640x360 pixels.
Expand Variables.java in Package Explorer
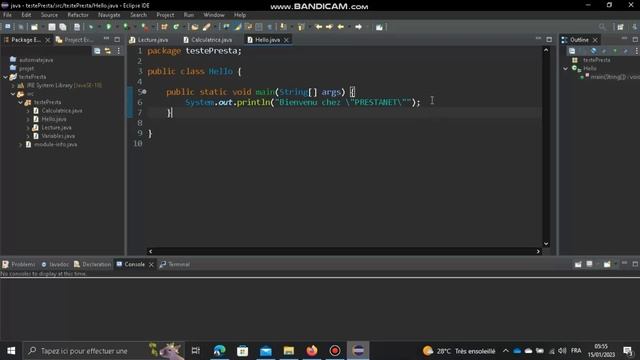28,136
